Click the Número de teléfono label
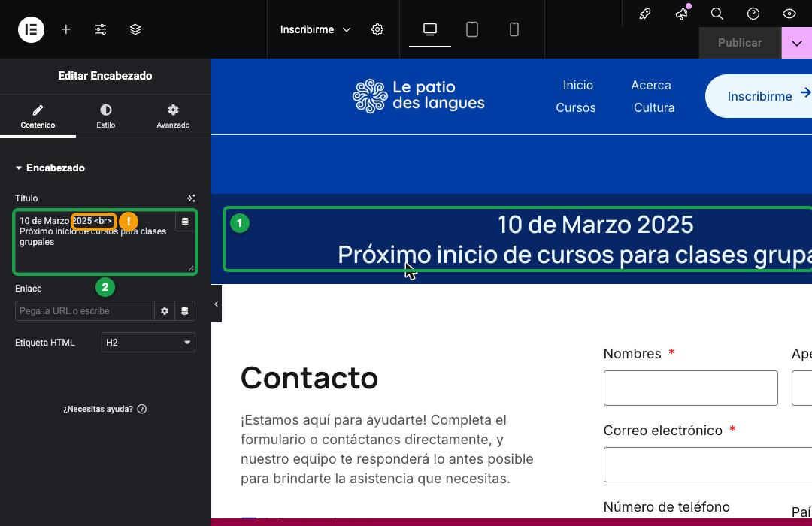This screenshot has height=526, width=812. 666,507
